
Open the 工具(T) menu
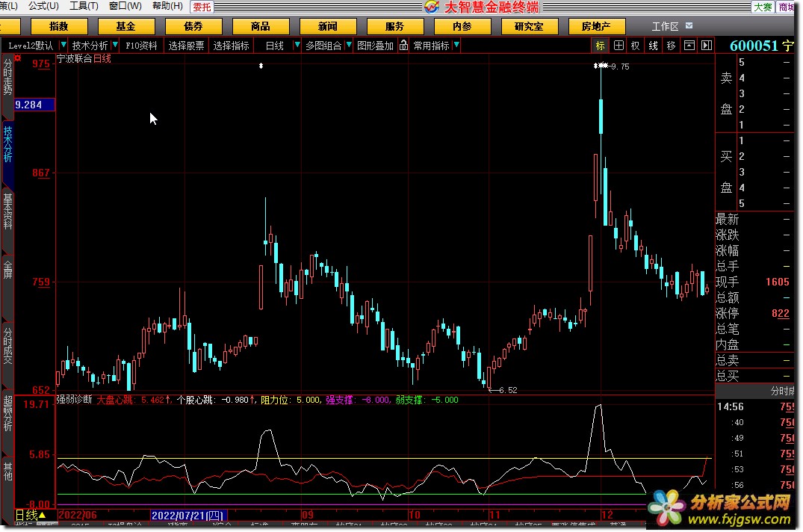[x=84, y=6]
